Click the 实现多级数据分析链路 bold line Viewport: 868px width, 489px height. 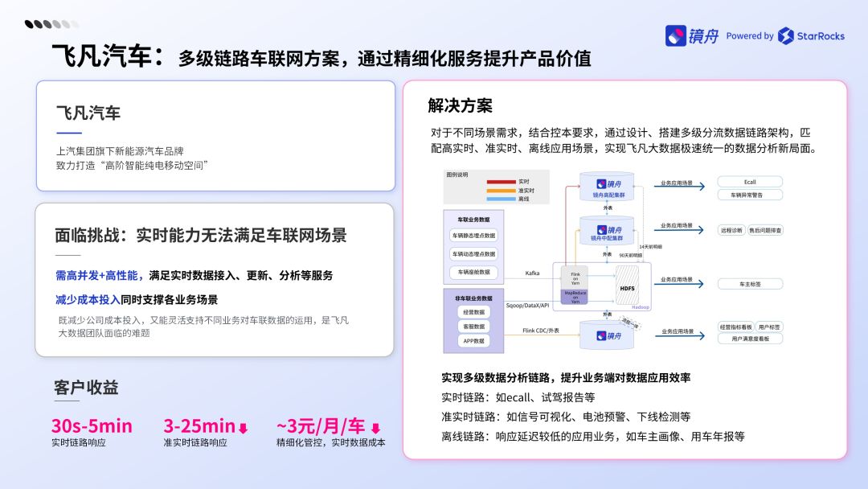tap(566, 378)
